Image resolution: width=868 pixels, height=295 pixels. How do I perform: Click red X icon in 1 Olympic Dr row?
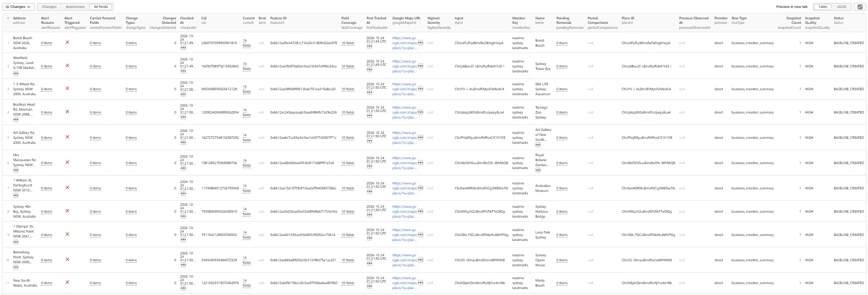pyautogui.click(x=67, y=235)
